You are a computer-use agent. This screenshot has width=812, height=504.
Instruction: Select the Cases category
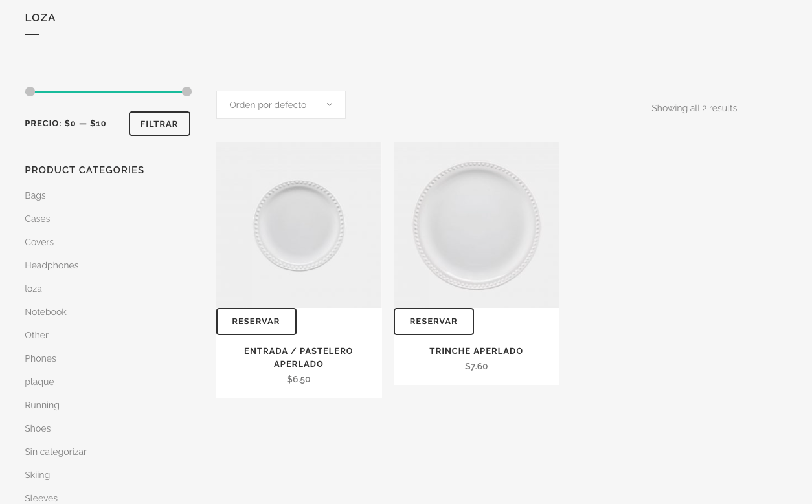pos(37,219)
